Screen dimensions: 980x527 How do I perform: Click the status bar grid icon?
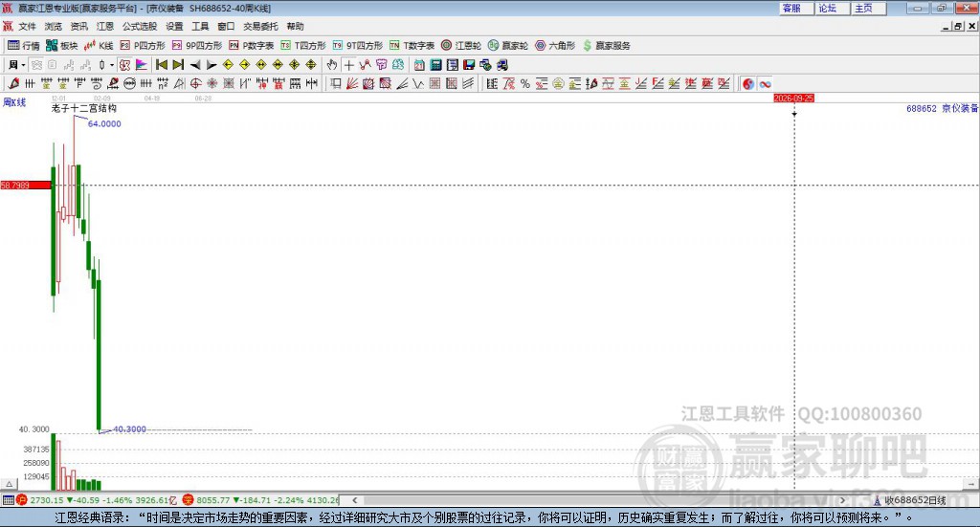[8, 500]
